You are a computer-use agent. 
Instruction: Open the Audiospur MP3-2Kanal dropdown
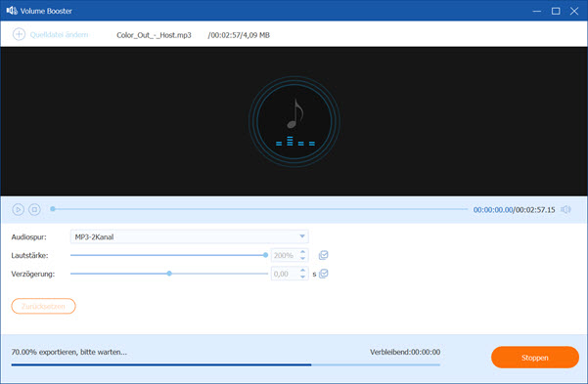coord(190,236)
